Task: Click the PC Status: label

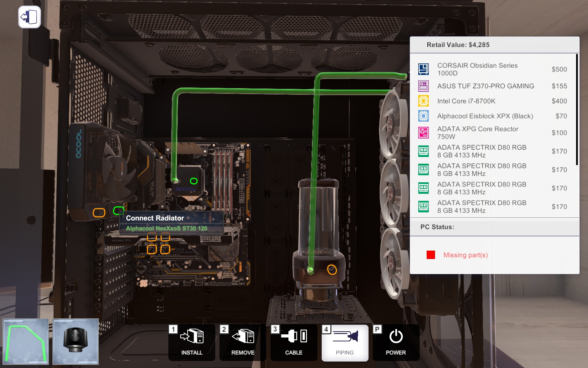Action: pos(437,227)
